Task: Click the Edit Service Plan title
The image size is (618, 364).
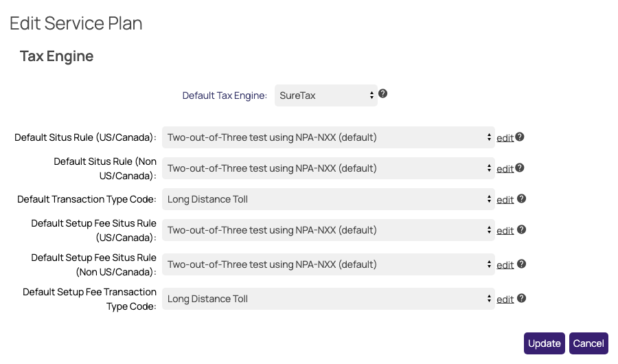Action: pyautogui.click(x=76, y=23)
